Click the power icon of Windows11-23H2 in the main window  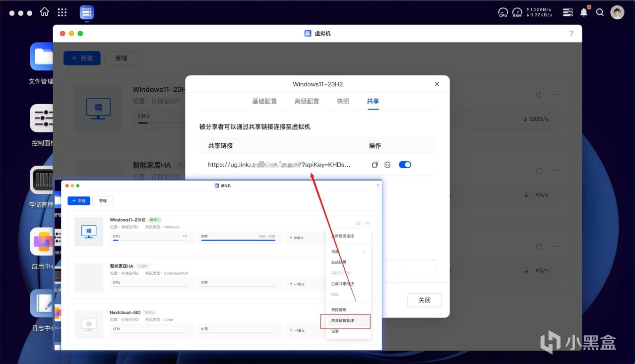pyautogui.click(x=539, y=95)
